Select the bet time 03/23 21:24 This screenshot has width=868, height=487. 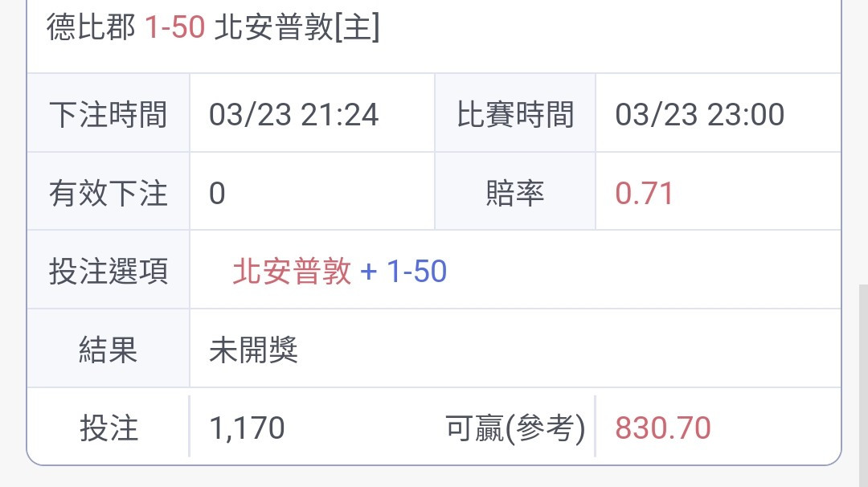click(293, 115)
